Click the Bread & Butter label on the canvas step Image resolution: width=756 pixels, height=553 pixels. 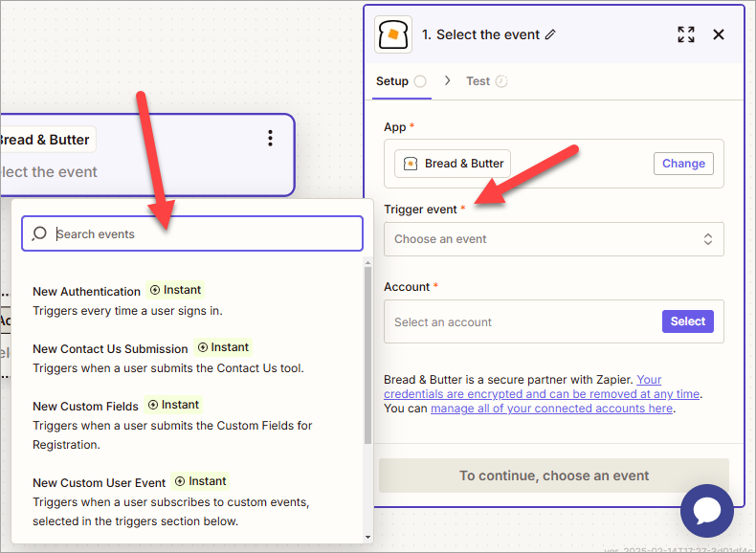coord(44,140)
